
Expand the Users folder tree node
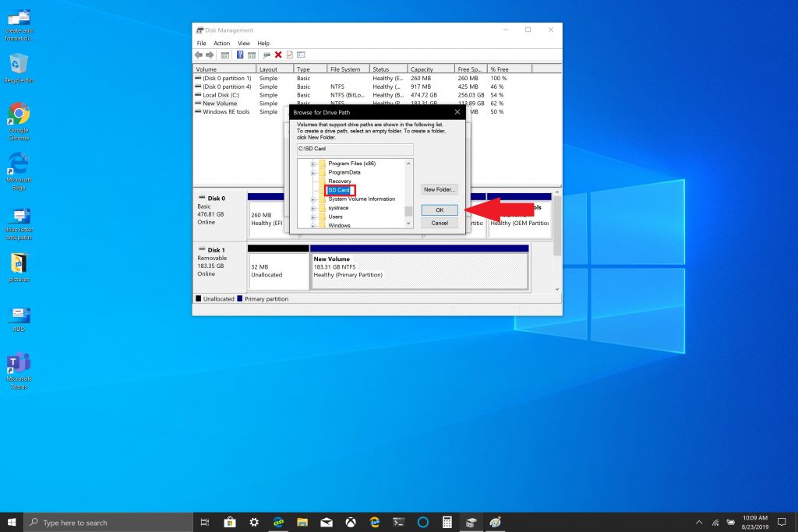click(x=313, y=217)
